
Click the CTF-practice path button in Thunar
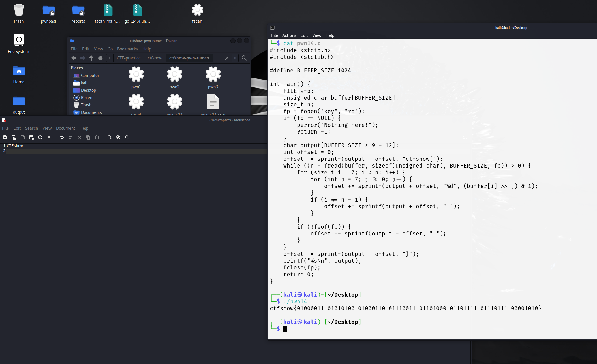click(x=129, y=58)
